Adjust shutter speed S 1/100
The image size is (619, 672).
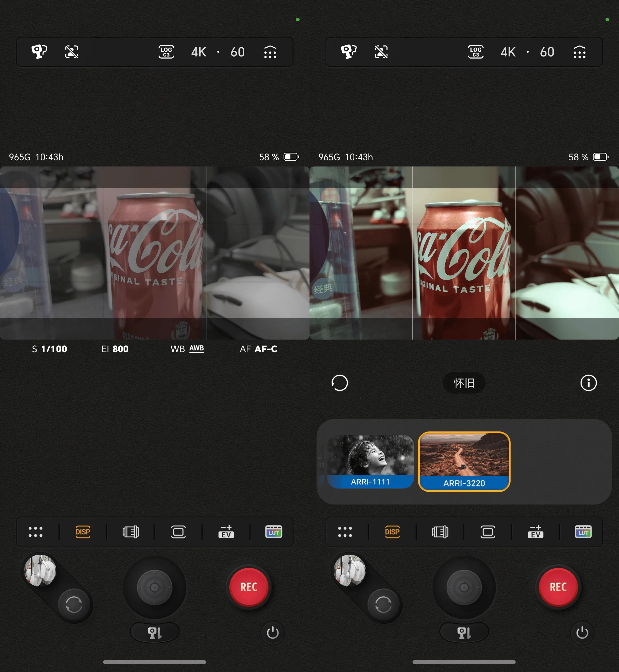50,349
